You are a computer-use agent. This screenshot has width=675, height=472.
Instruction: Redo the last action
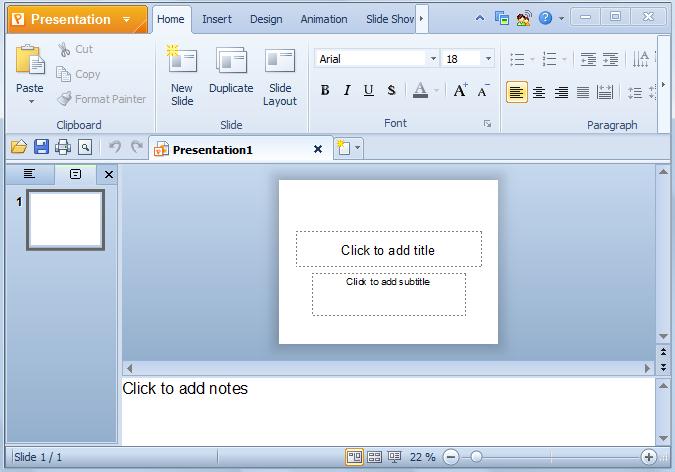point(137,147)
